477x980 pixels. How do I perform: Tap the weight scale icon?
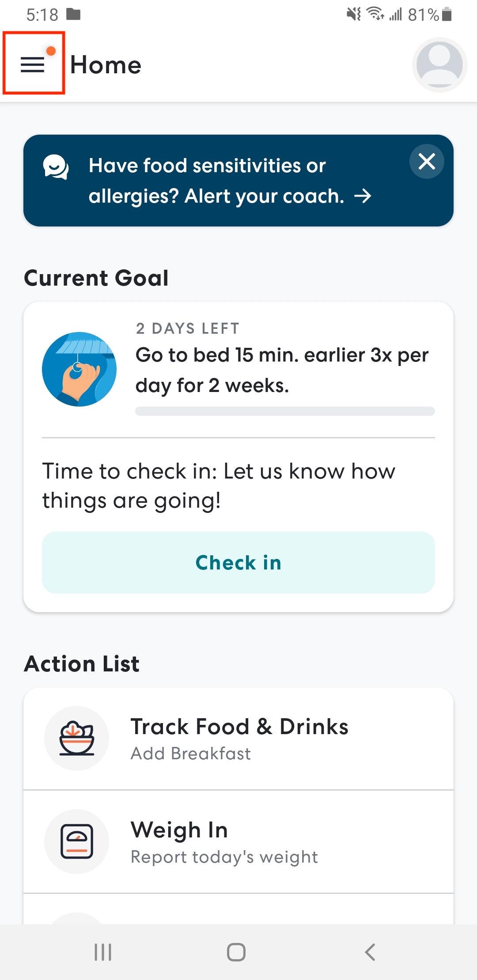77,841
